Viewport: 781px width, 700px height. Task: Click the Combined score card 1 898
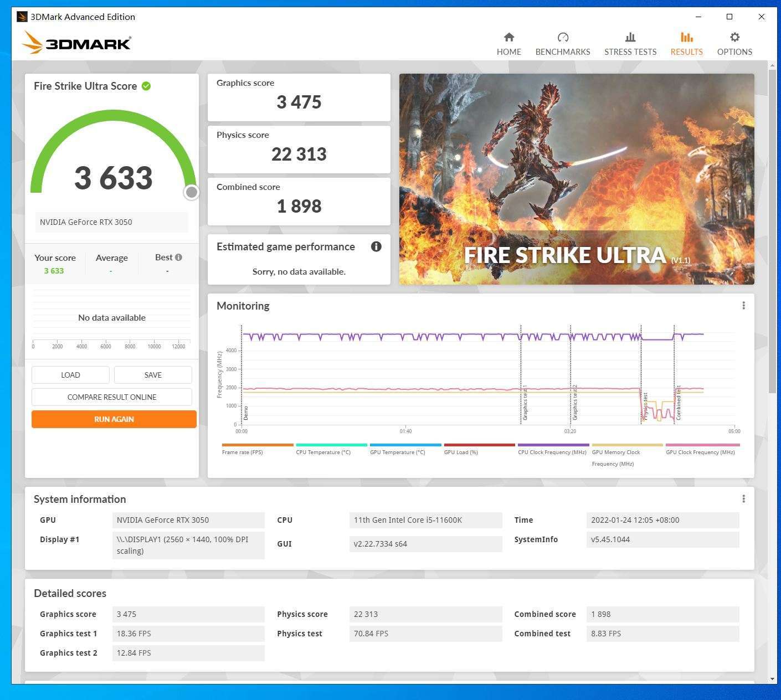tap(299, 201)
